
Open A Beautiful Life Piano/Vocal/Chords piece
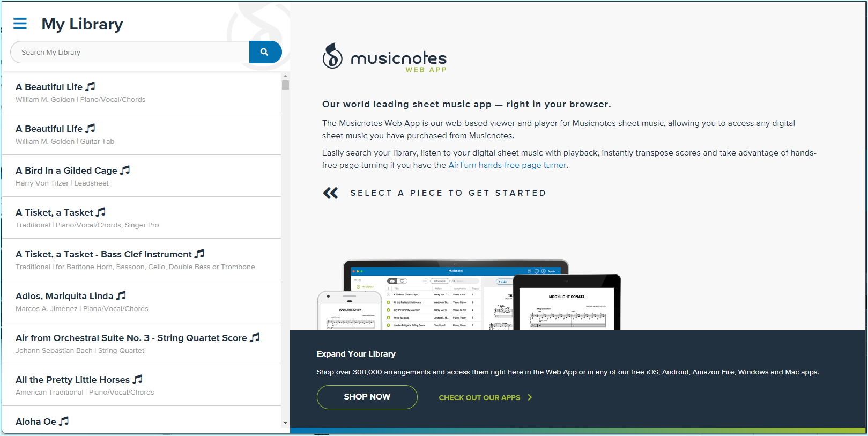[142, 92]
